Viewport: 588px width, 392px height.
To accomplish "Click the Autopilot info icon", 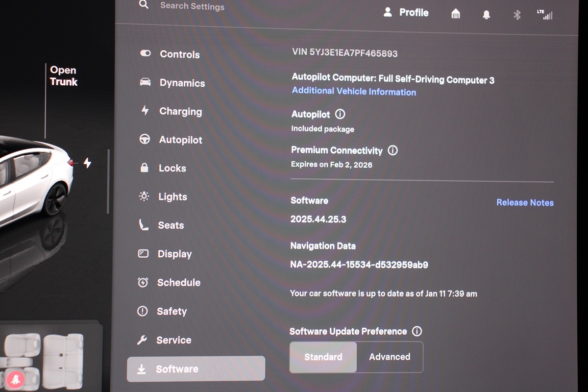I will tap(340, 114).
